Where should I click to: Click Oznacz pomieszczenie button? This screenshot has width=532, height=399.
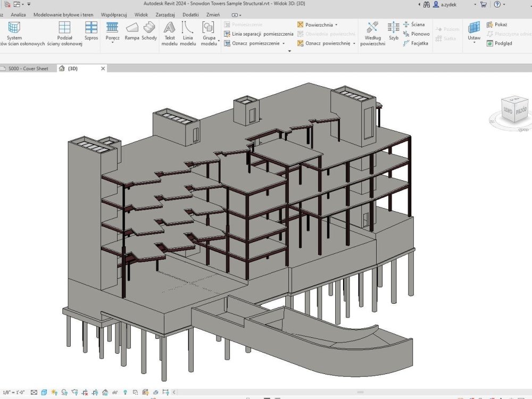tap(252, 44)
